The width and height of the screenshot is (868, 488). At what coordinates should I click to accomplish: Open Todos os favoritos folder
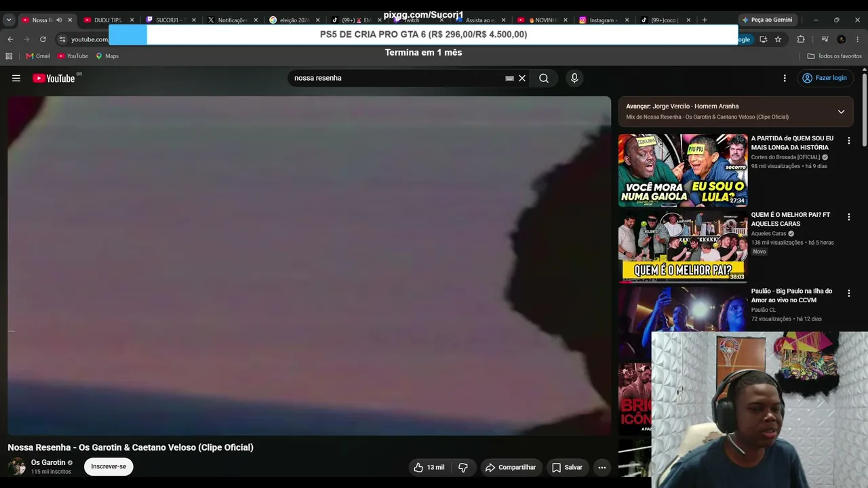point(834,56)
